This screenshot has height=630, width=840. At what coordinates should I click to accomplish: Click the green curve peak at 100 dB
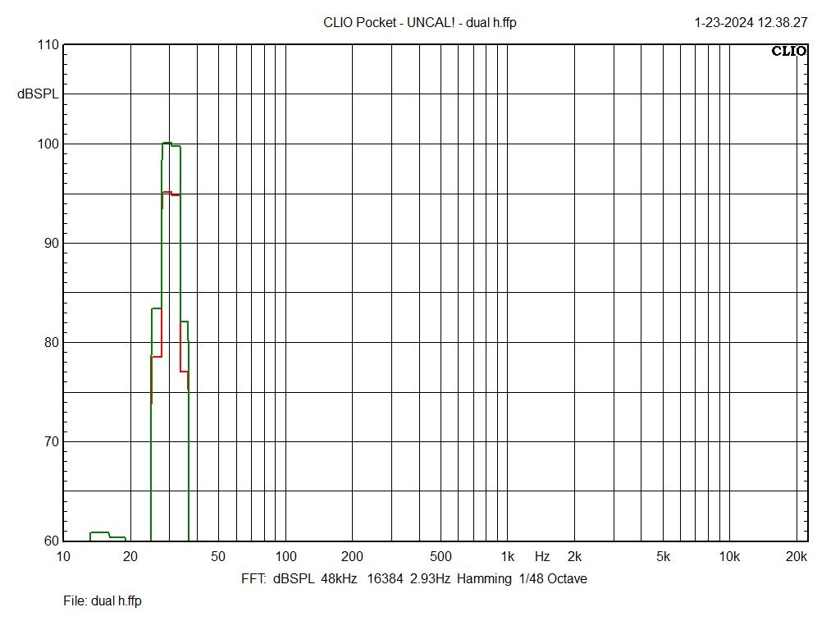pyautogui.click(x=167, y=143)
